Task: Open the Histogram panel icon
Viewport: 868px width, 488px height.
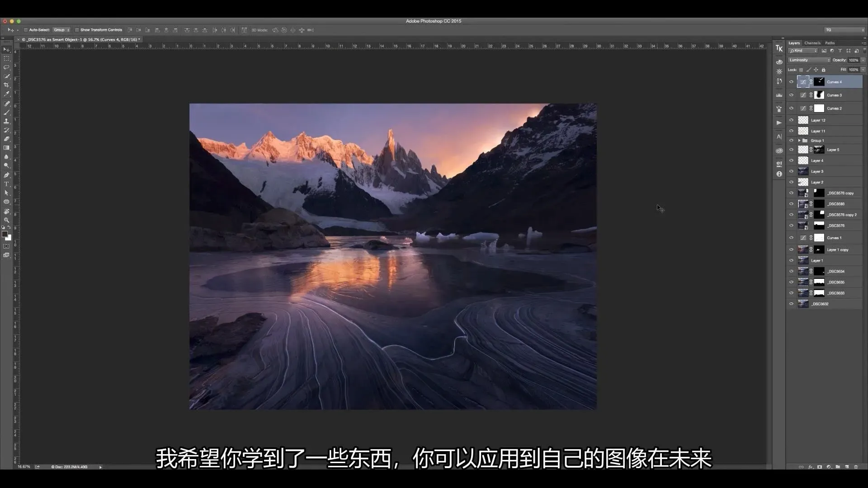Action: click(779, 95)
